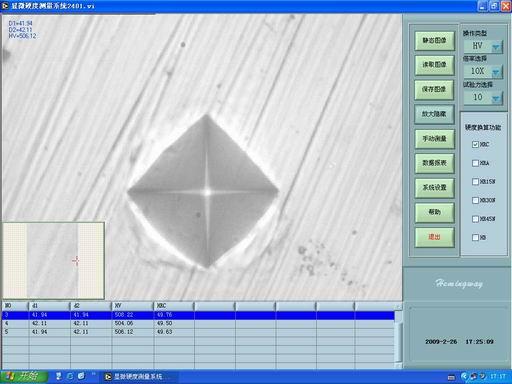
Task: Enable the HR45N conversion checkbox
Action: click(x=475, y=219)
